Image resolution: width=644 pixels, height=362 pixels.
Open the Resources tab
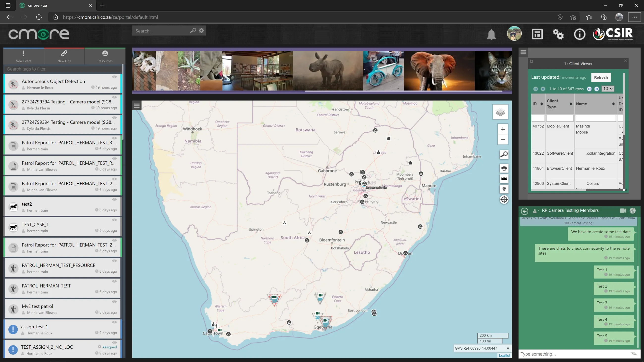[x=105, y=56]
